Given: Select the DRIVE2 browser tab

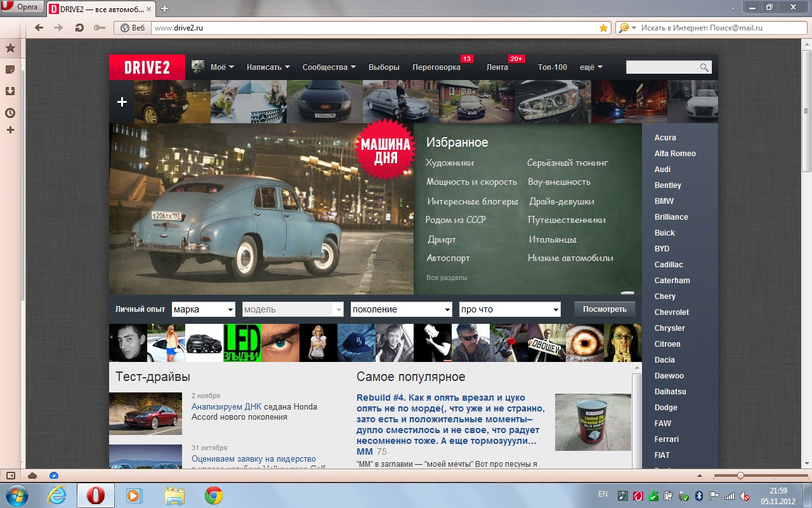Looking at the screenshot, I should 101,8.
